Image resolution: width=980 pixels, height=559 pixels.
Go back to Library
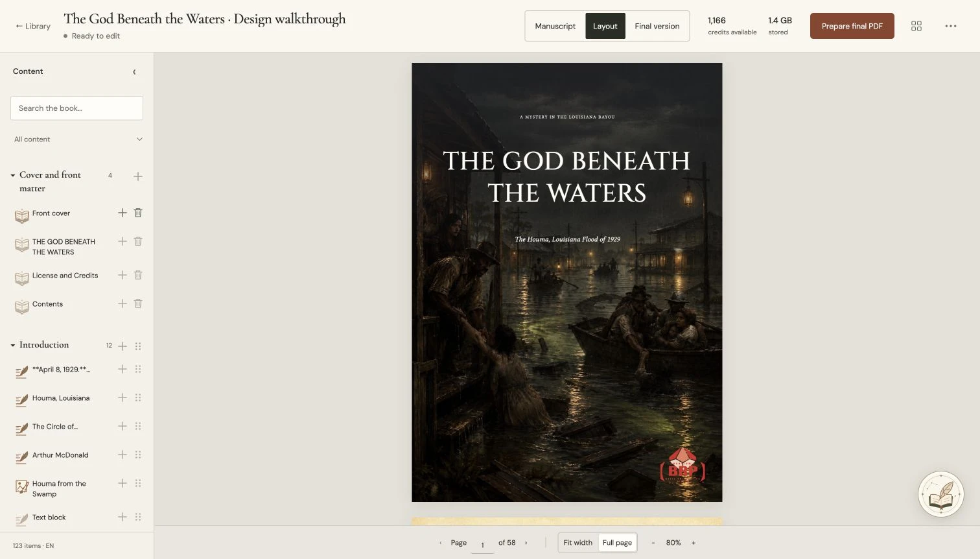pyautogui.click(x=33, y=26)
